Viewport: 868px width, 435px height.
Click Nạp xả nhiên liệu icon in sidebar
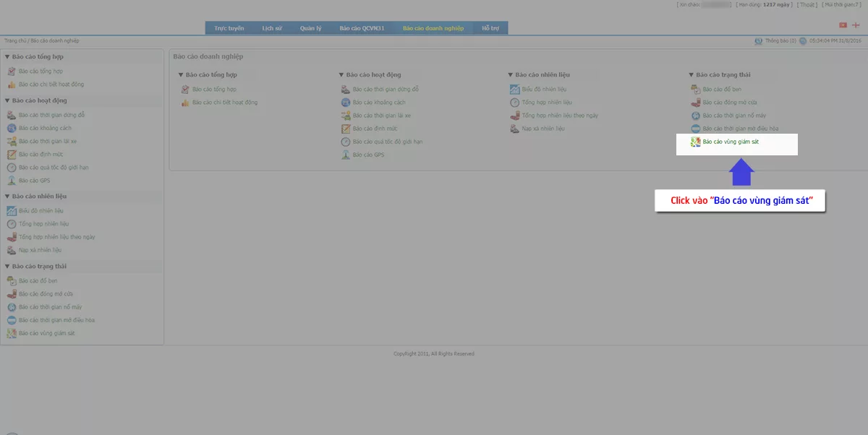click(12, 250)
